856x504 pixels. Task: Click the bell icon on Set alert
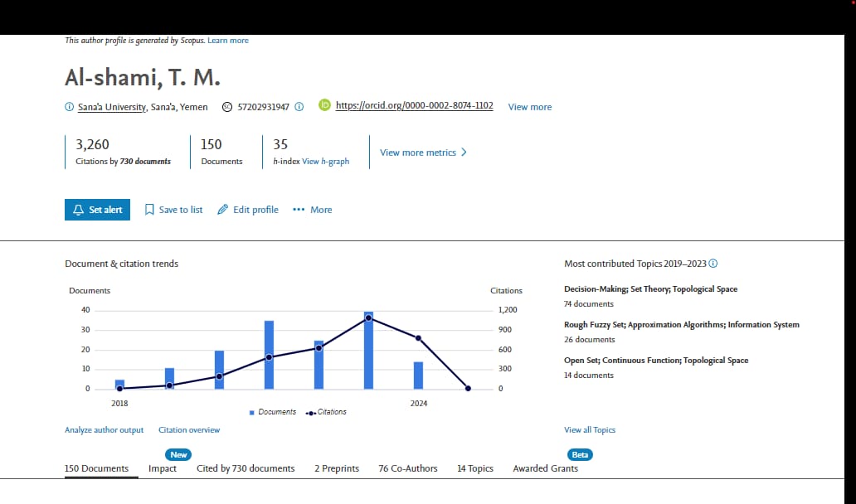pyautogui.click(x=79, y=210)
